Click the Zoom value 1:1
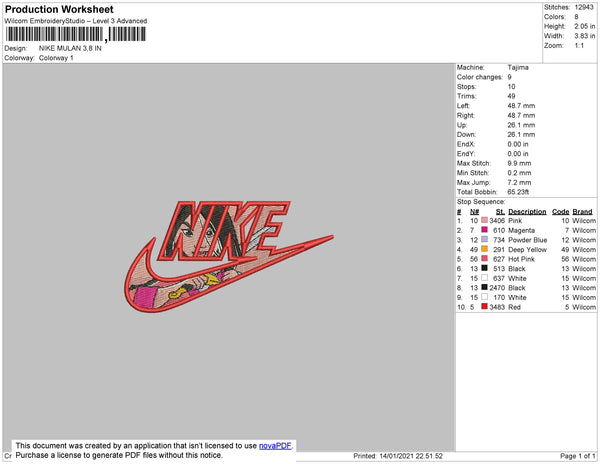Viewport: 600px width, 464px height. (x=579, y=46)
